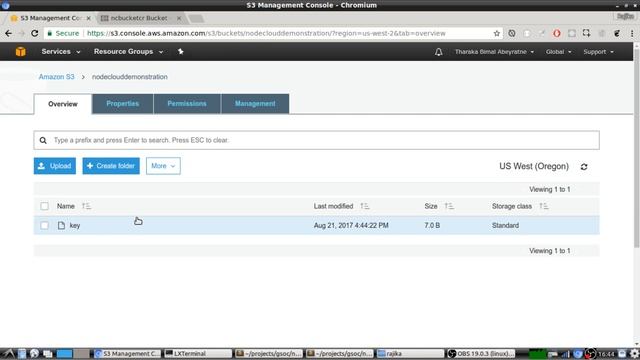Open the network signal icon in the tray

(x=565, y=354)
